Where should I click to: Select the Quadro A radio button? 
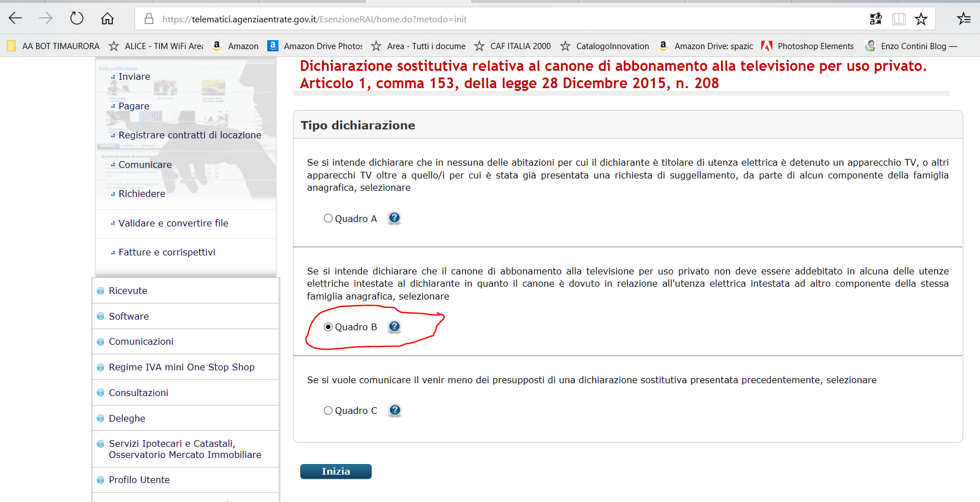tap(328, 219)
